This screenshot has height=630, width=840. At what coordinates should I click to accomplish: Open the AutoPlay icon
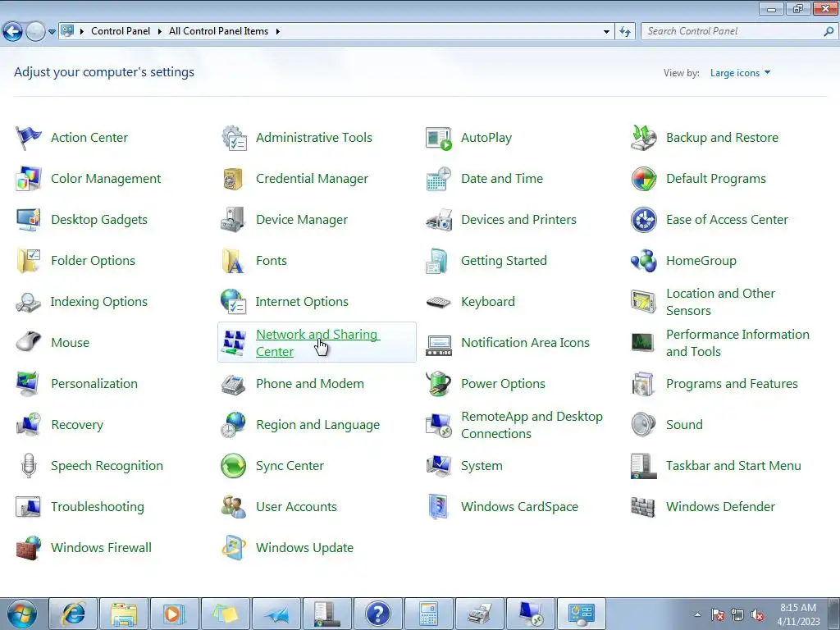pos(439,138)
